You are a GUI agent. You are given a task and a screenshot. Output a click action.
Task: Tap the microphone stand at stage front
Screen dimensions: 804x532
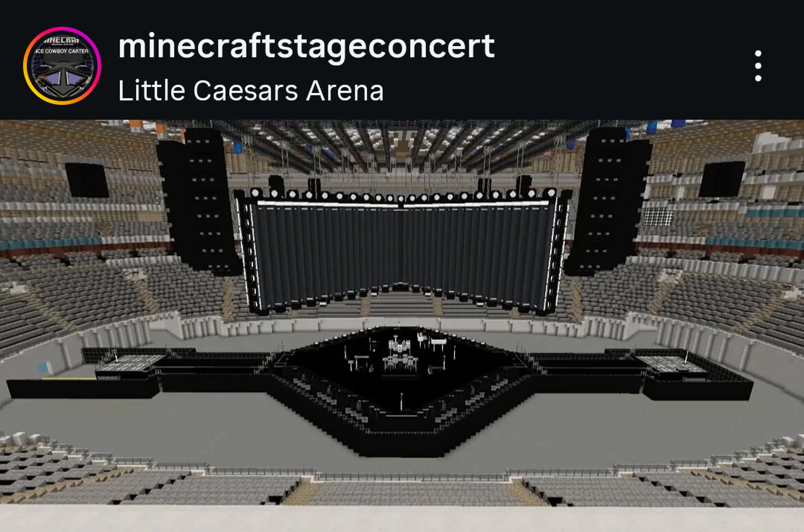click(401, 402)
